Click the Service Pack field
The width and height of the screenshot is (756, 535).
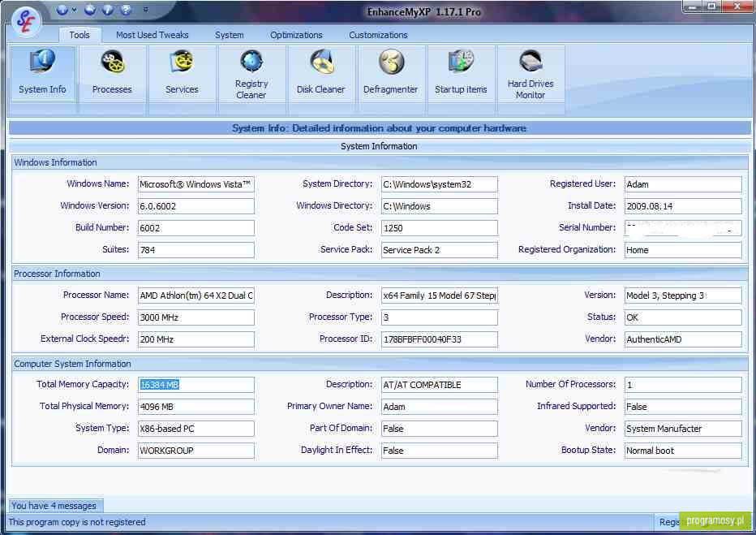[x=439, y=250]
